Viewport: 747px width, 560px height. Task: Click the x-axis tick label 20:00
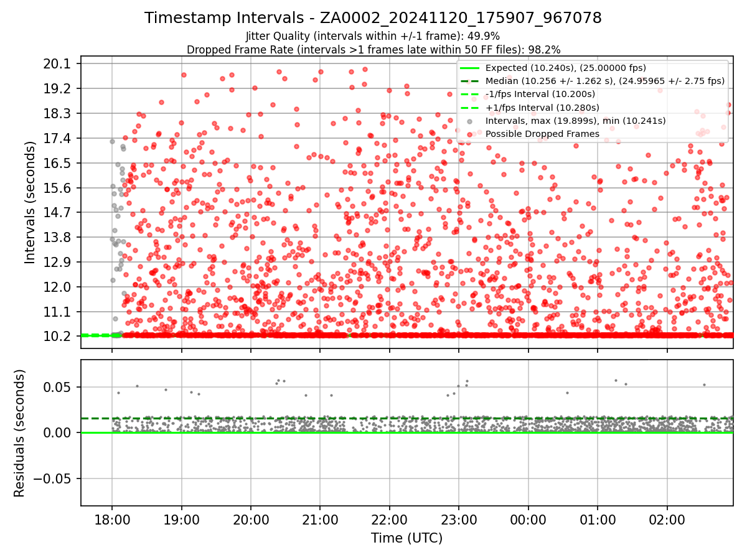point(251,520)
